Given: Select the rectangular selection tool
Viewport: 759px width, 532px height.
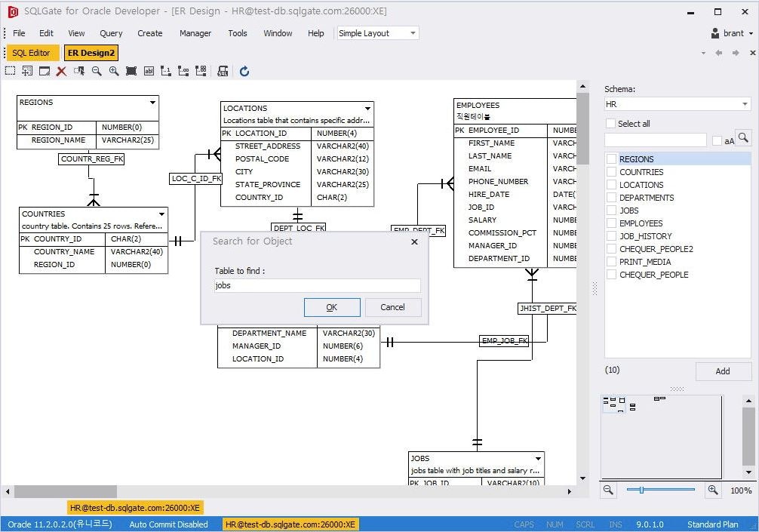Looking at the screenshot, I should [x=10, y=70].
